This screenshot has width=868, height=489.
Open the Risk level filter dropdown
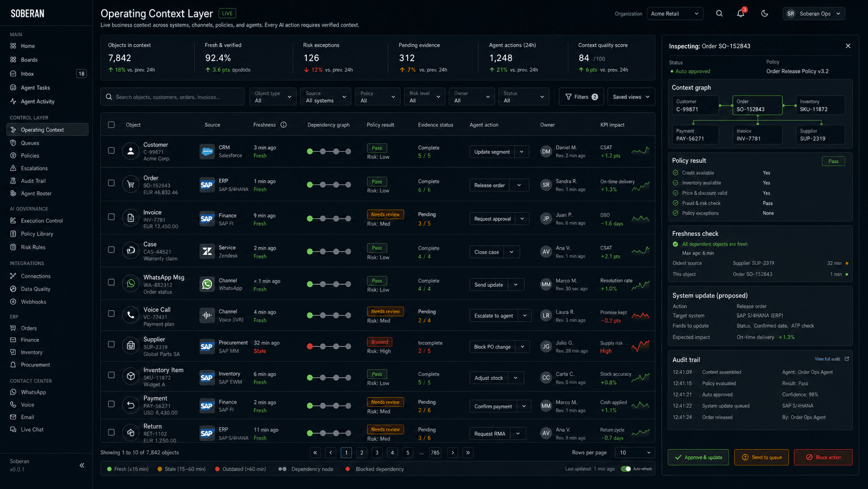click(x=424, y=97)
